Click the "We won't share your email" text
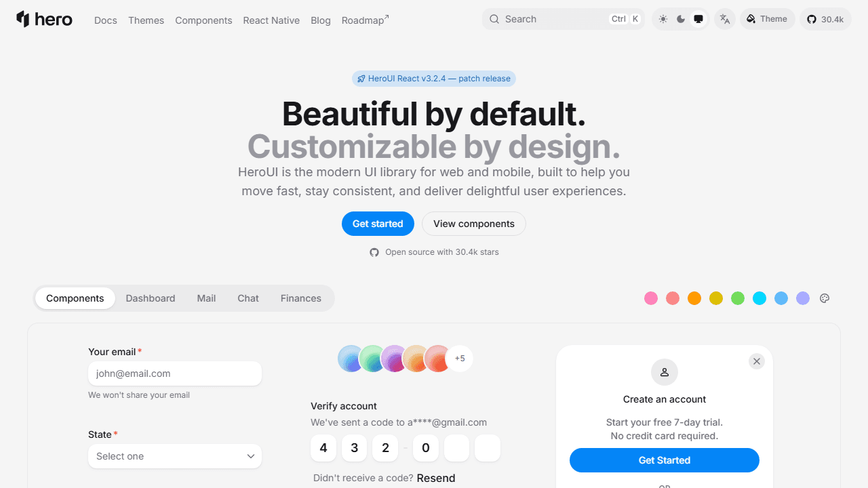The height and width of the screenshot is (488, 868). click(x=139, y=395)
